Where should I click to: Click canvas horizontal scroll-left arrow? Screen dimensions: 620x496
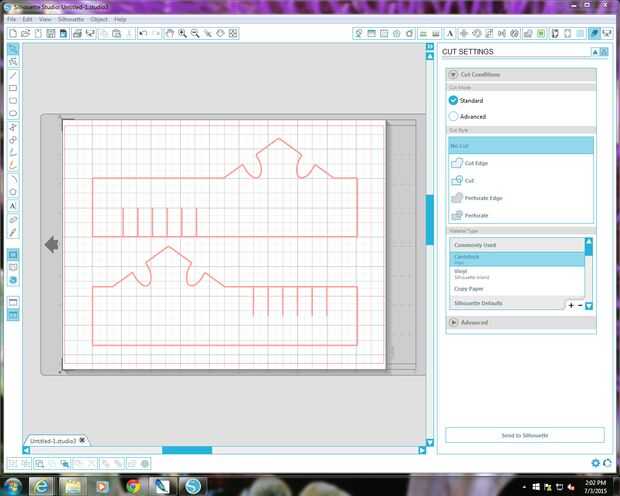click(26, 450)
